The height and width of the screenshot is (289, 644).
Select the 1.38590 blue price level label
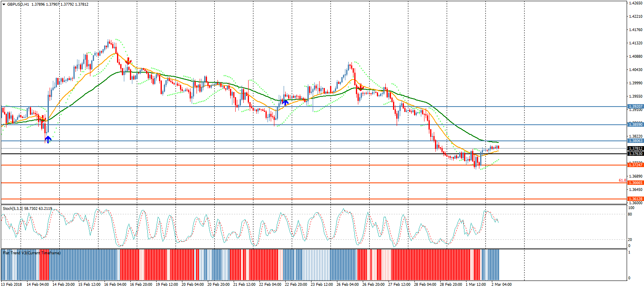[x=635, y=125]
